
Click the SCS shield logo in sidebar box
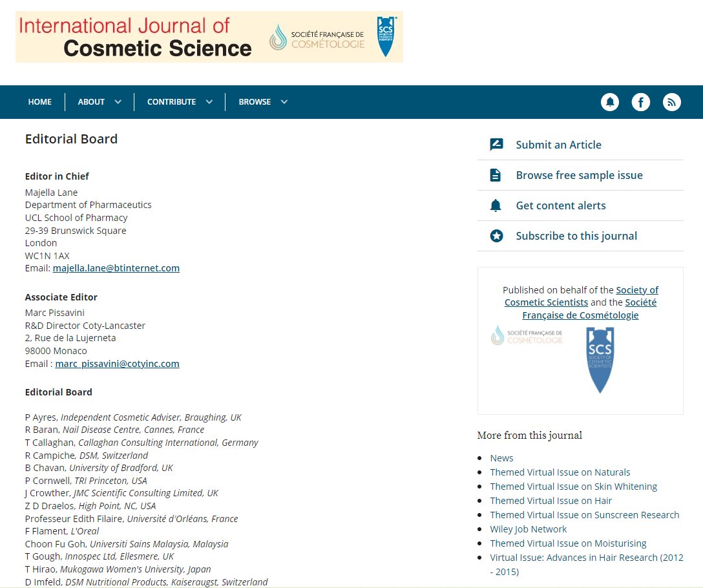click(600, 360)
